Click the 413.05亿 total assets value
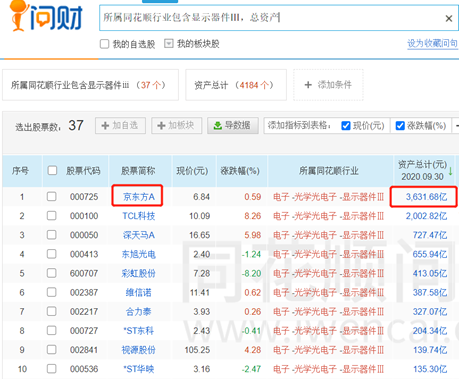459x379 pixels. (430, 273)
